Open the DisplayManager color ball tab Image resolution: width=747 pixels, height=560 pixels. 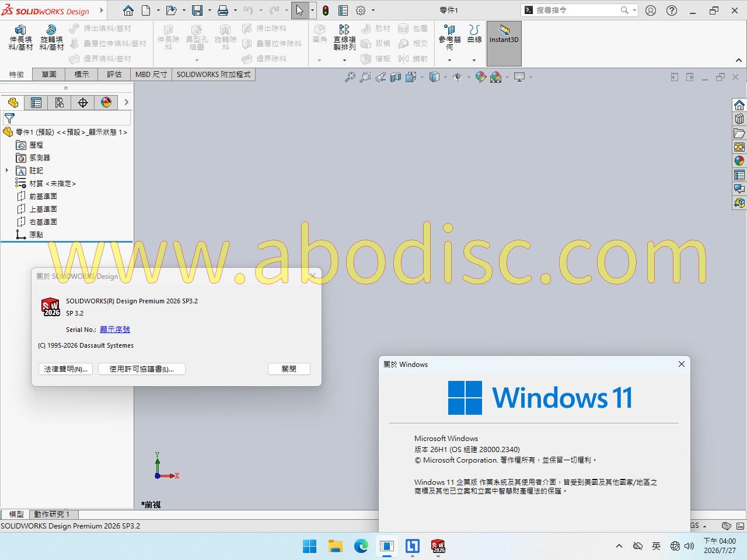tap(106, 103)
